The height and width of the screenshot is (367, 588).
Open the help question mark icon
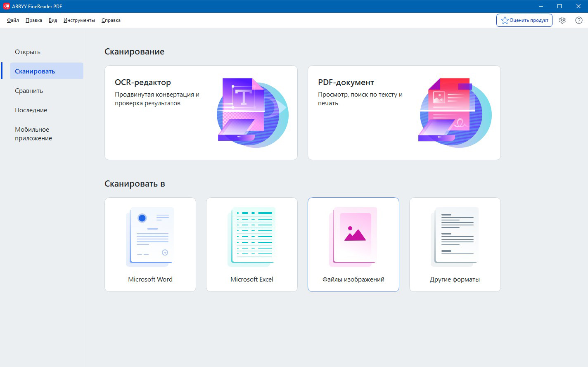click(579, 20)
